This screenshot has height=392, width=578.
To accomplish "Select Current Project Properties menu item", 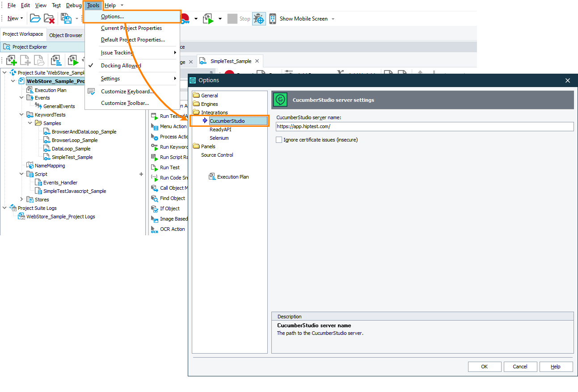I will click(x=131, y=28).
